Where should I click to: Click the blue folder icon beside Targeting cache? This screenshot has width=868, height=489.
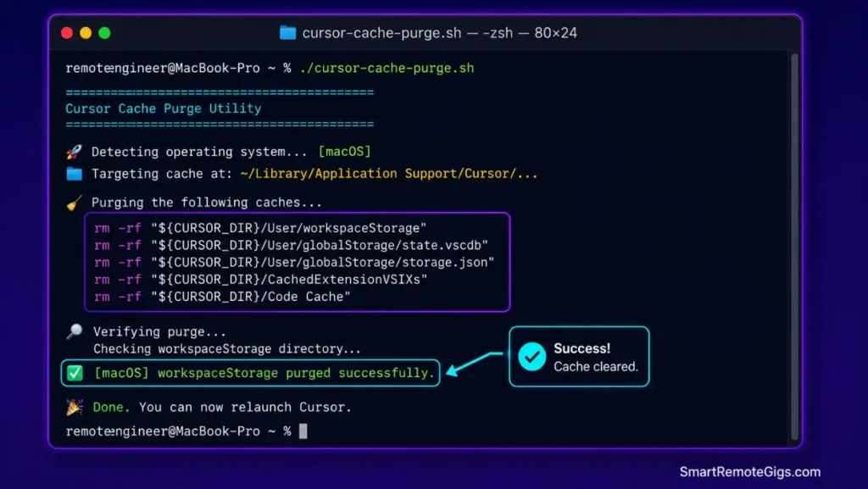click(x=75, y=174)
